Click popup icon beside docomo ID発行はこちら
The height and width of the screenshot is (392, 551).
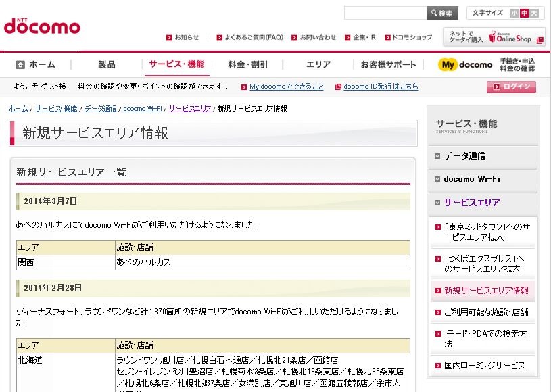point(338,87)
